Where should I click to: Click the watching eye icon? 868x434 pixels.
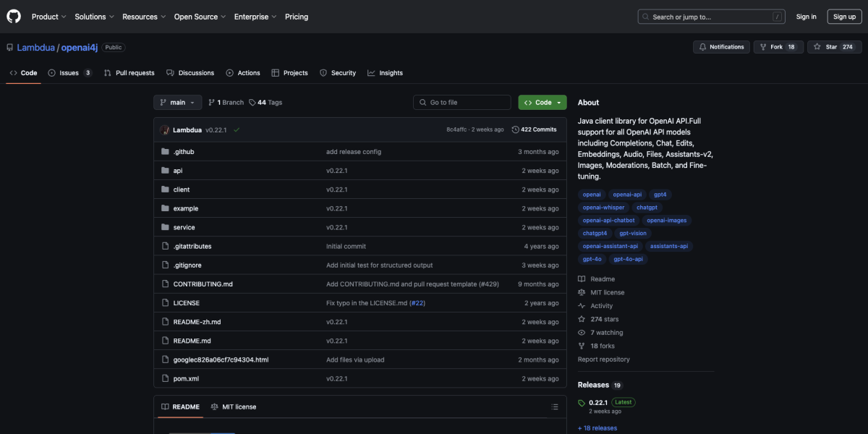(582, 332)
